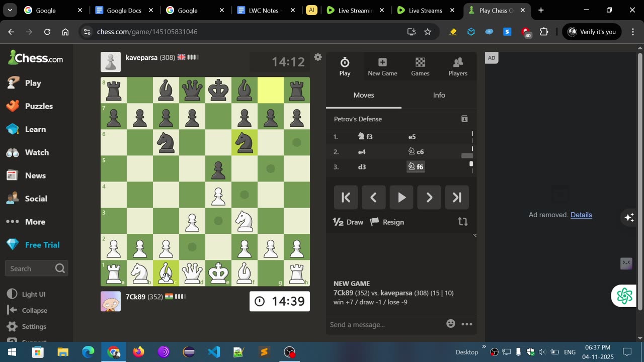Open Watch in the sidebar
644x362 pixels.
point(36,152)
